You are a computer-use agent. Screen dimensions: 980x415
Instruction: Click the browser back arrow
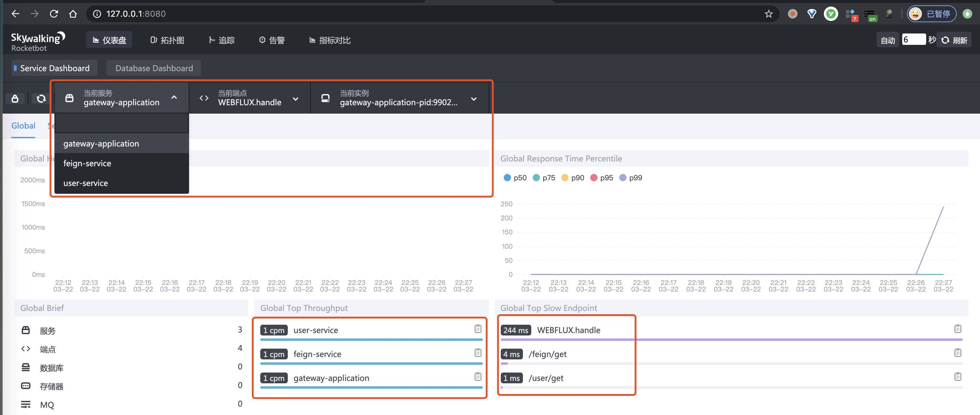tap(16, 14)
